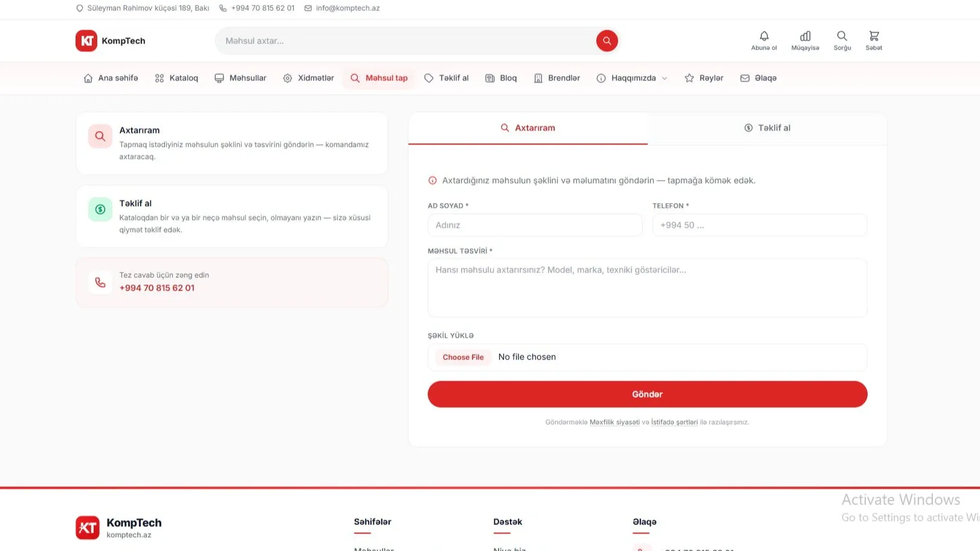Open the Xidmətlər menu item
980x551 pixels.
(x=308, y=78)
